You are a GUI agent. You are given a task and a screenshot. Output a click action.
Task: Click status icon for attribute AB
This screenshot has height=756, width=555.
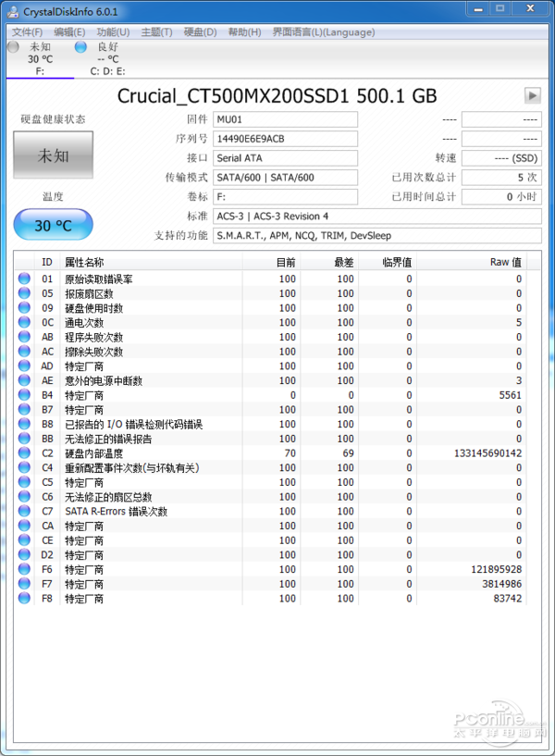click(x=24, y=337)
